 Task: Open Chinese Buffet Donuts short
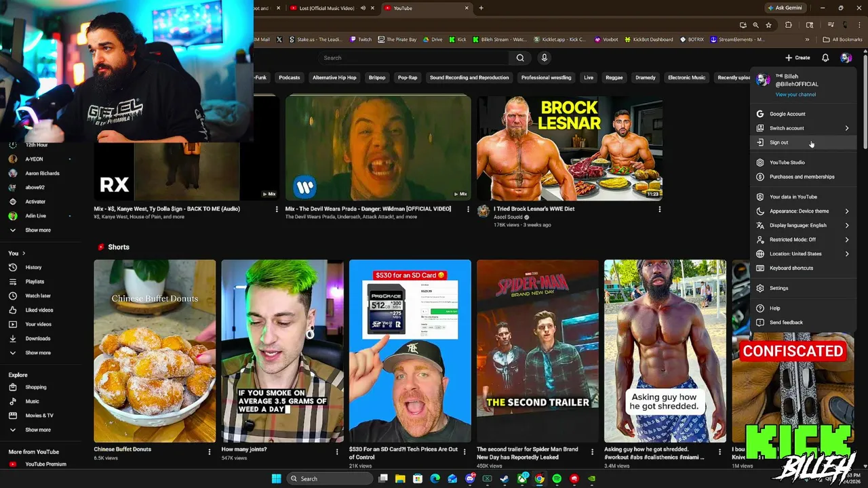[155, 351]
